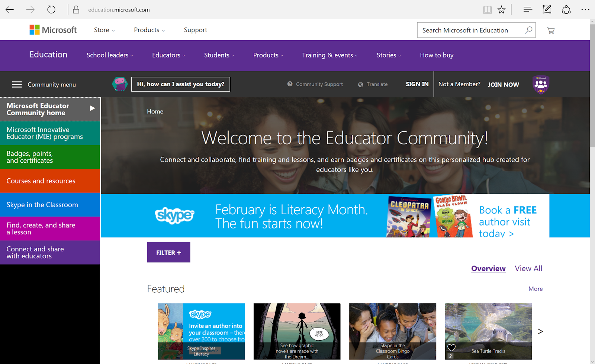Expand the Stories dropdown
This screenshot has width=595, height=364.
[389, 55]
